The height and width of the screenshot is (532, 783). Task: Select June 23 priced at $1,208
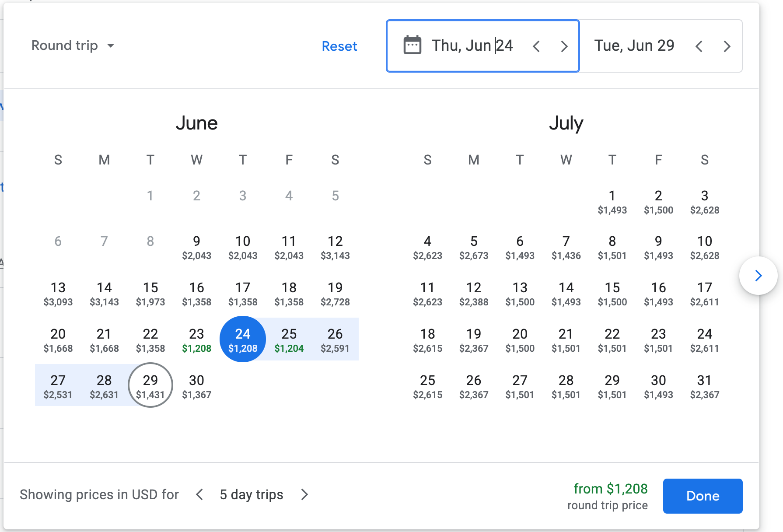click(196, 339)
